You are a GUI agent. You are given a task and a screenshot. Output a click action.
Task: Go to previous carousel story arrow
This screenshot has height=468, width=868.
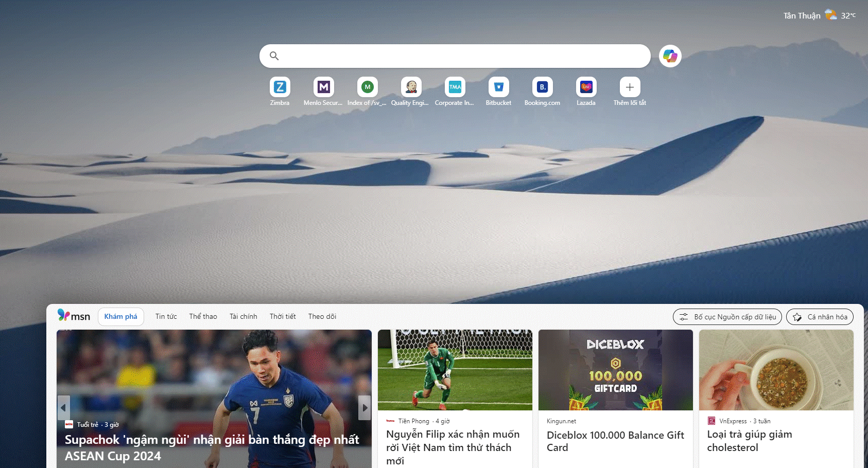pyautogui.click(x=63, y=408)
